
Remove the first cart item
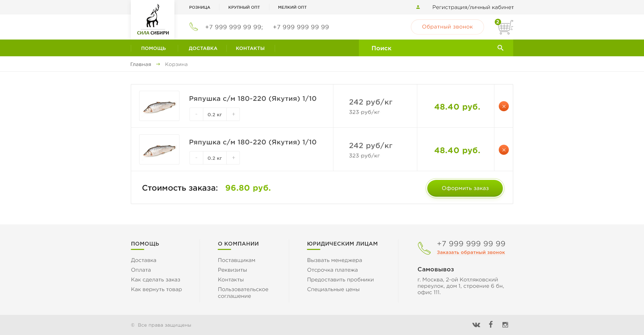503,106
